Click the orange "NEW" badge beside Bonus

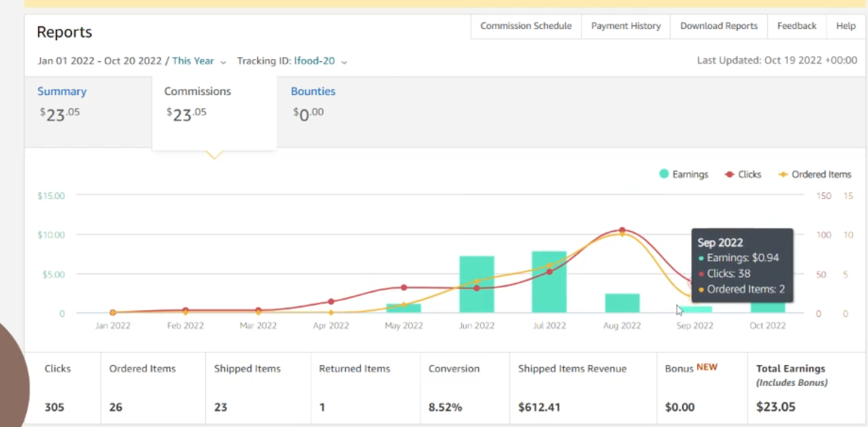pyautogui.click(x=707, y=367)
